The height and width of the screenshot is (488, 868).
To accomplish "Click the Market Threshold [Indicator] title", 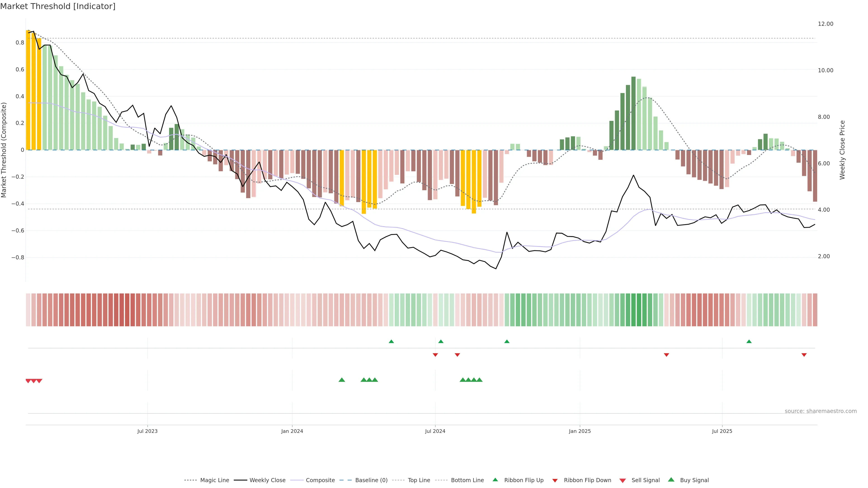I will pos(58,6).
